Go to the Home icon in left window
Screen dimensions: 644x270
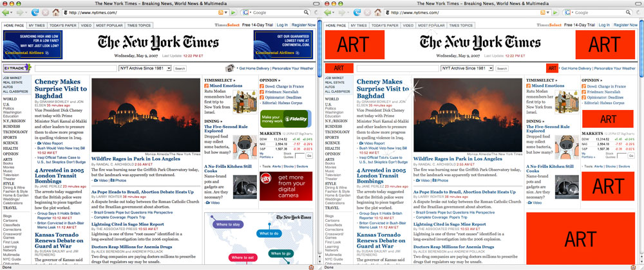coord(56,13)
